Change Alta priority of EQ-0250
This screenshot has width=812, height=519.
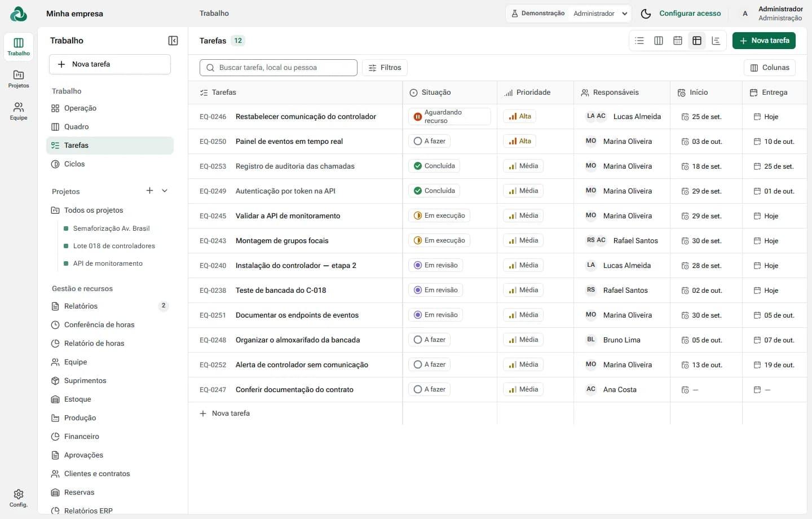point(519,141)
